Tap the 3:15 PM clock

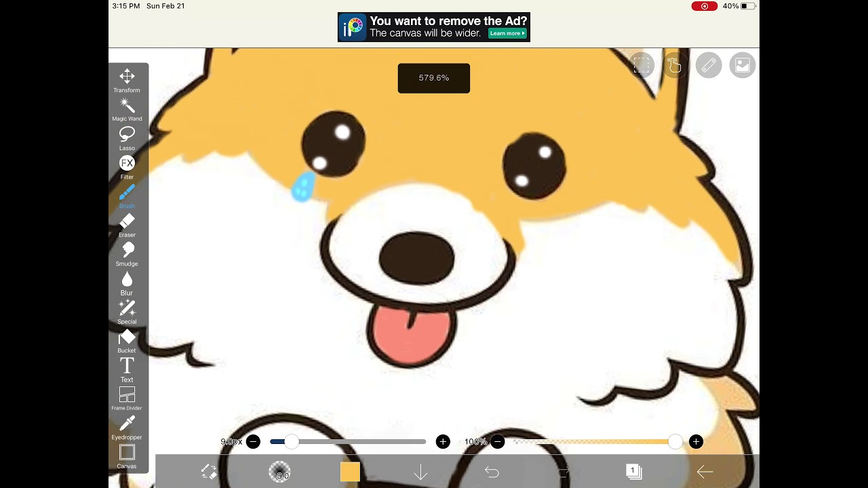point(126,6)
